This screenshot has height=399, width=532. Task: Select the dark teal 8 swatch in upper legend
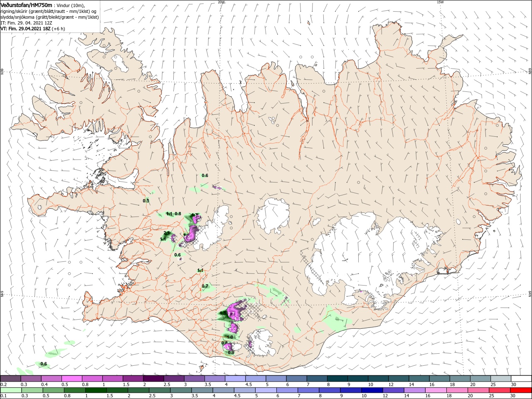(337, 379)
